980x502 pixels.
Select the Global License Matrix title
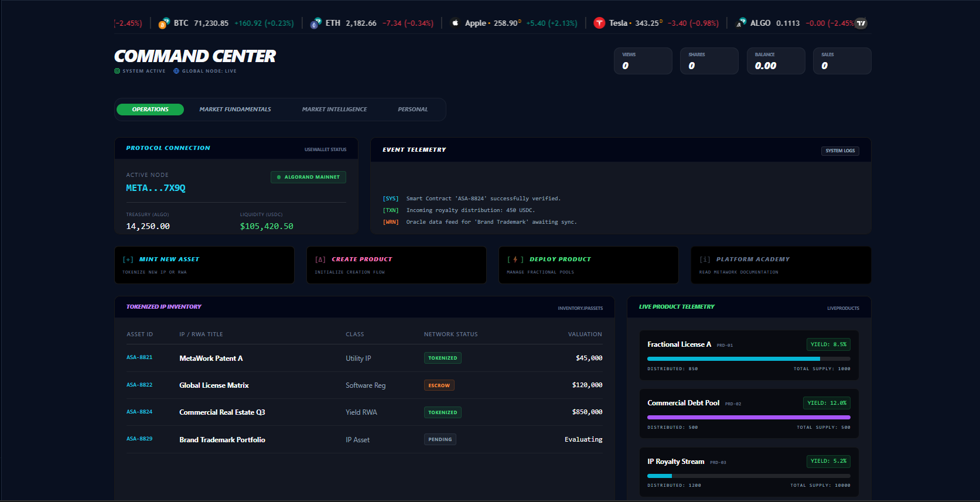[x=214, y=385]
